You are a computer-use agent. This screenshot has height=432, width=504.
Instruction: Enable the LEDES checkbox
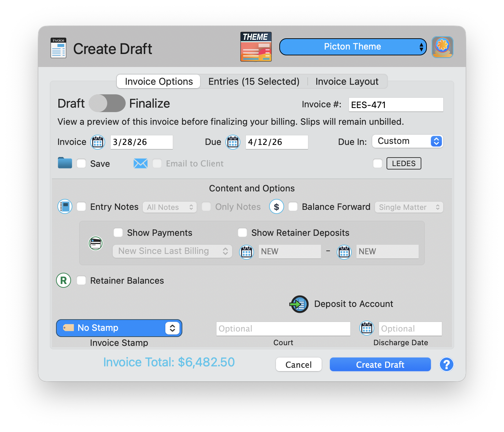(x=378, y=163)
